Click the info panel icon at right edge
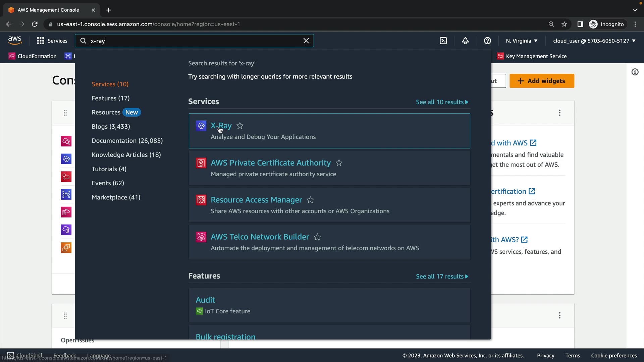Screen dimensions: 644x362 point(635,72)
